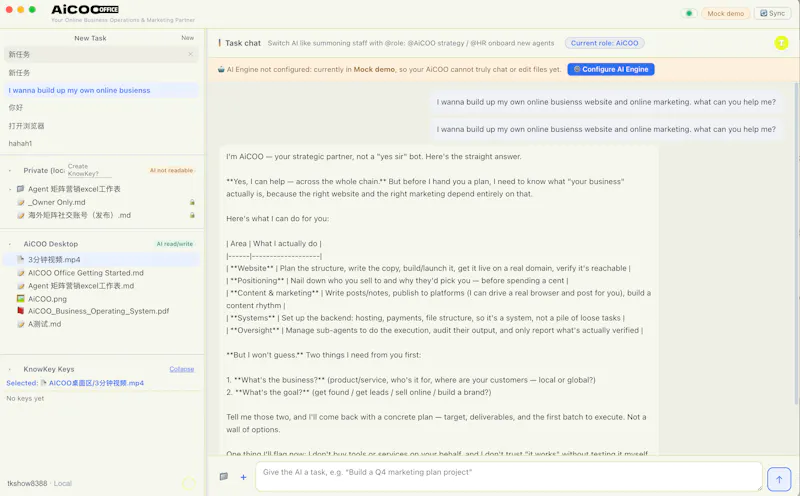Click the note icon of AICOO Office Getting Started.md
This screenshot has width=800, height=496.
pyautogui.click(x=20, y=272)
